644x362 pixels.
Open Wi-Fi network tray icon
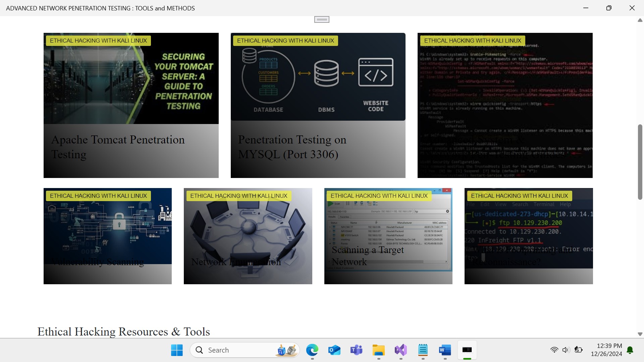[554, 350]
